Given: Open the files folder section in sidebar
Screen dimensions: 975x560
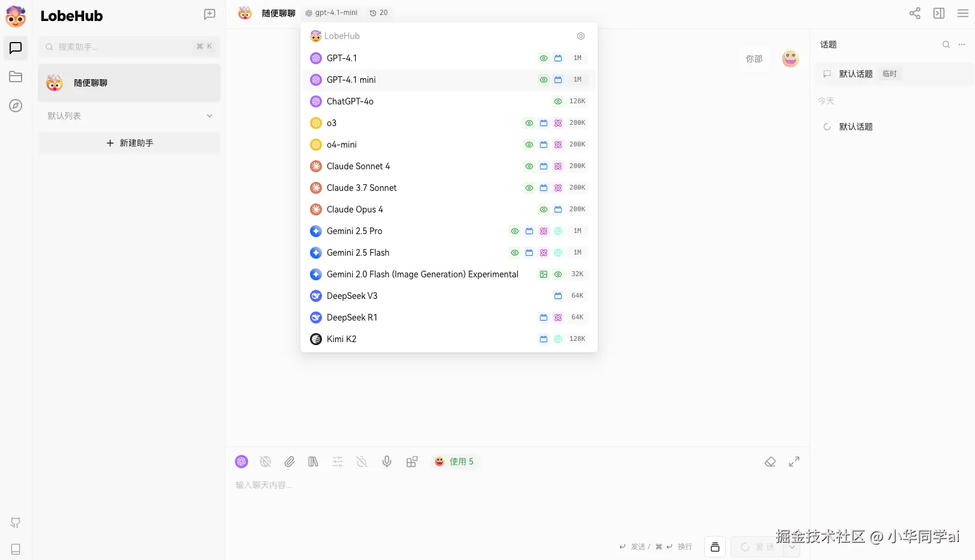Looking at the screenshot, I should click(16, 77).
